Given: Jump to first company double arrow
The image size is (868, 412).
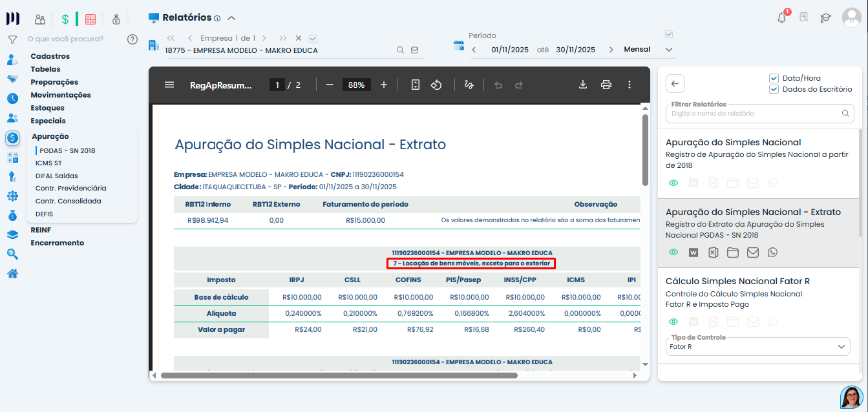Looking at the screenshot, I should (171, 38).
